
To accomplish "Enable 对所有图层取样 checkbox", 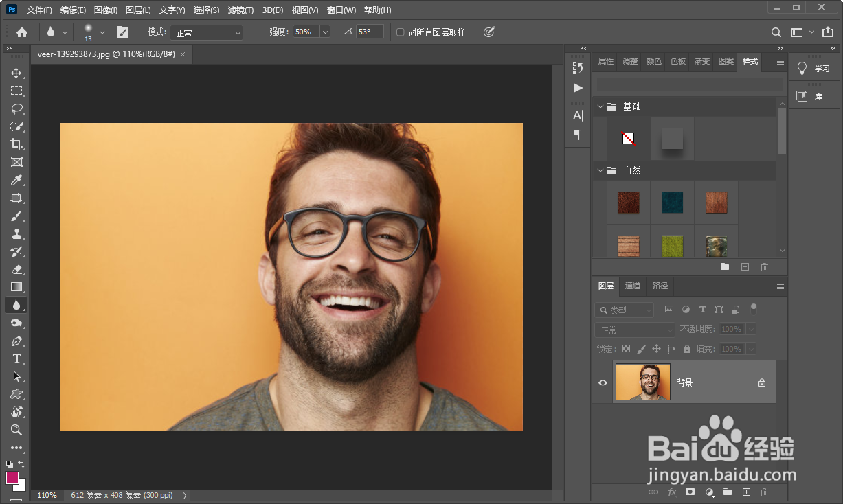I will pos(401,32).
